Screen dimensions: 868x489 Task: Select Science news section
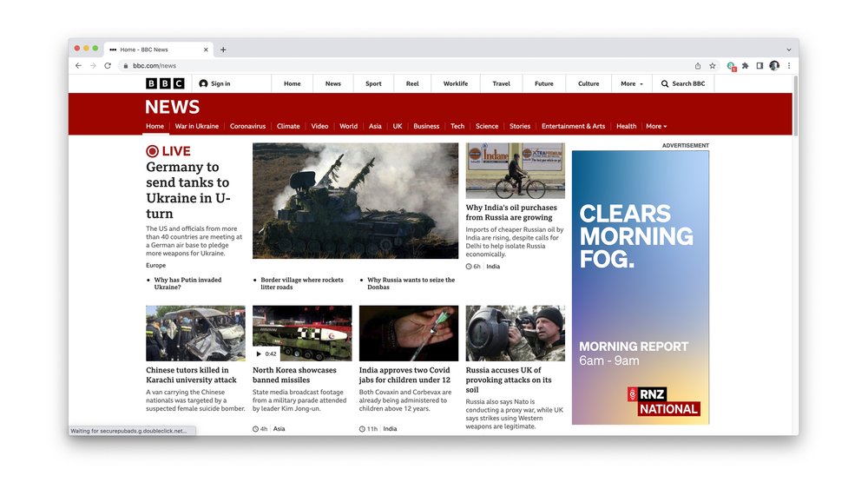point(487,126)
